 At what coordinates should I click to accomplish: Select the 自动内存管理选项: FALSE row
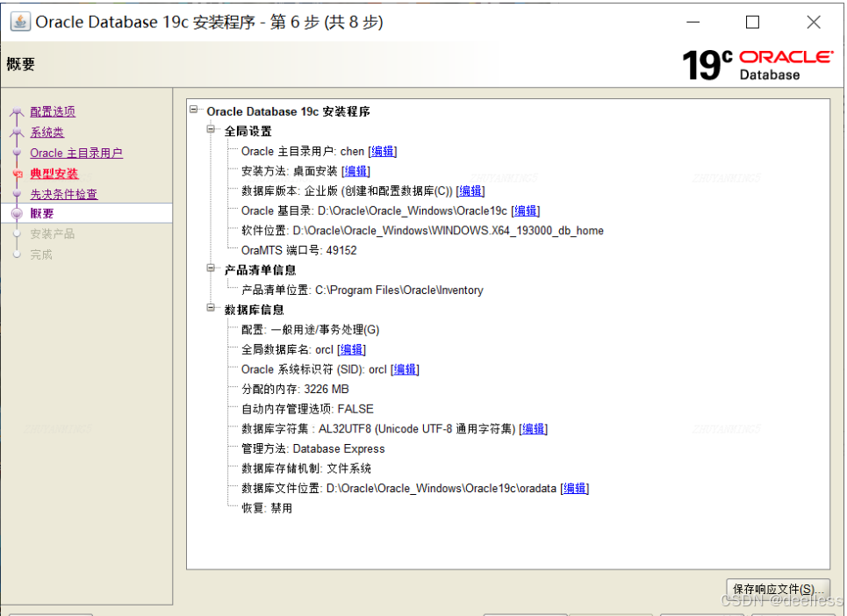307,409
